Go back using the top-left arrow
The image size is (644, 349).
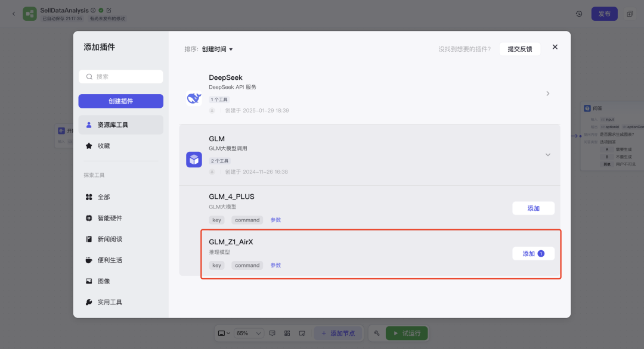[14, 14]
